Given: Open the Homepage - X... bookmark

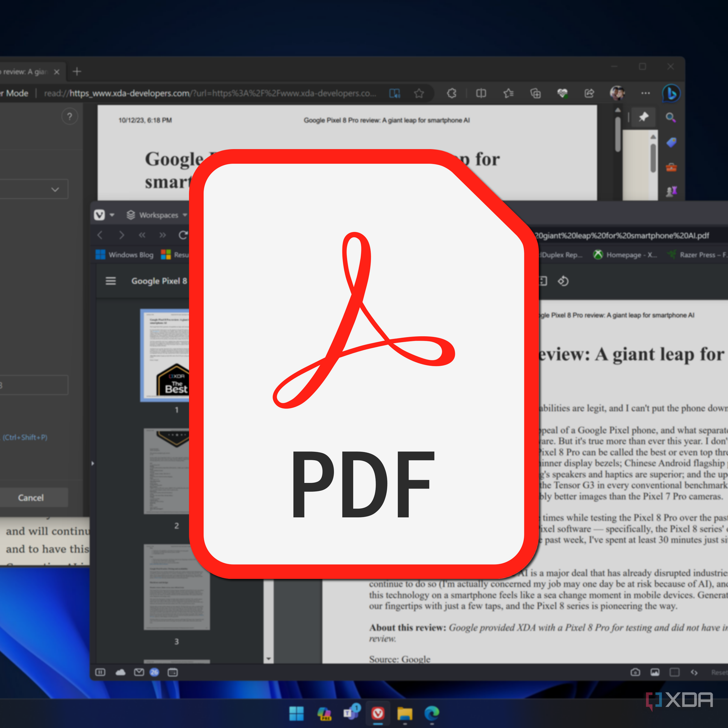Looking at the screenshot, I should 625,255.
